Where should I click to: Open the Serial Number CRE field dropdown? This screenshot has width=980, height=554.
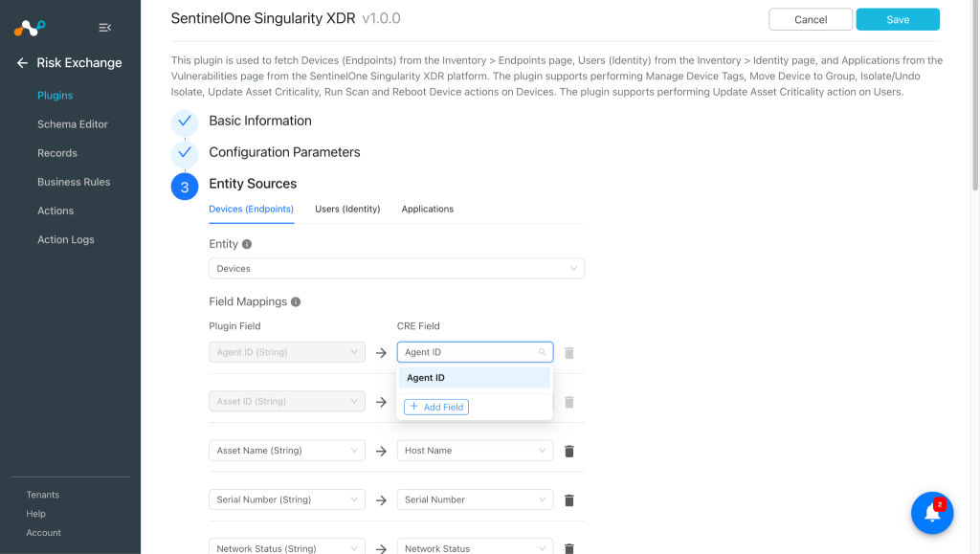point(475,499)
